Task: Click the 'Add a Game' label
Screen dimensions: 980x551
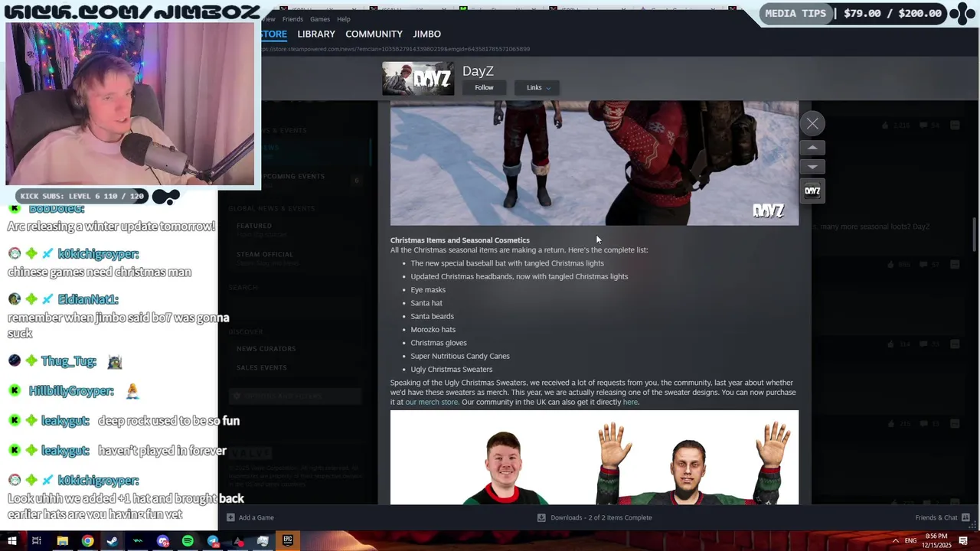Action: tap(256, 517)
